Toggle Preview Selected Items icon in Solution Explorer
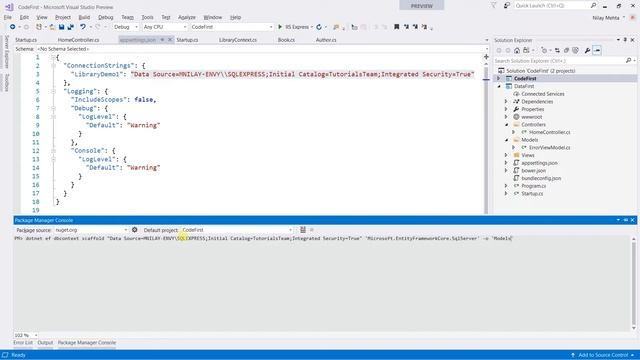Image resolution: width=640 pixels, height=360 pixels. tap(597, 50)
